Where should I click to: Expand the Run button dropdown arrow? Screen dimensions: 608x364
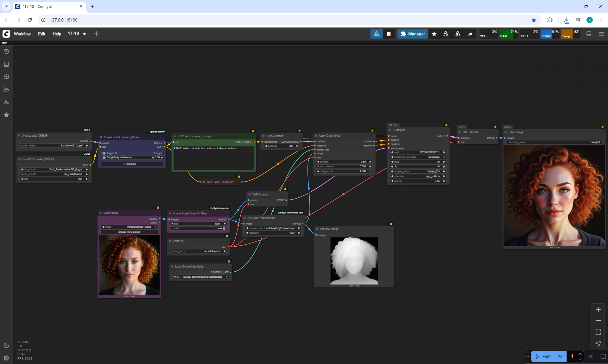point(560,356)
